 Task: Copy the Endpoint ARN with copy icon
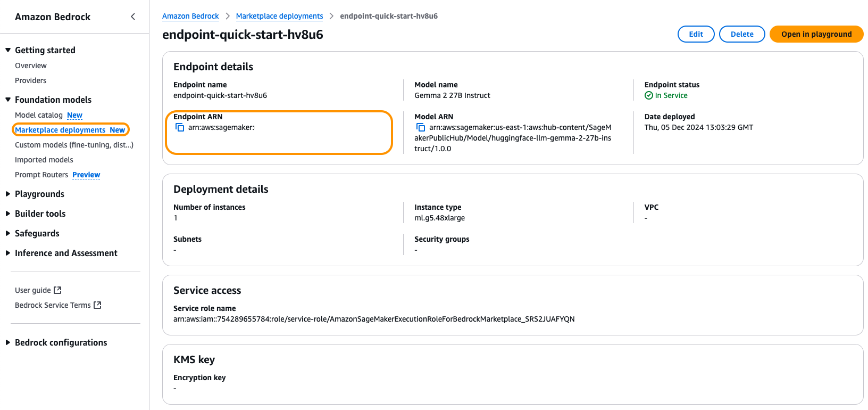[180, 128]
